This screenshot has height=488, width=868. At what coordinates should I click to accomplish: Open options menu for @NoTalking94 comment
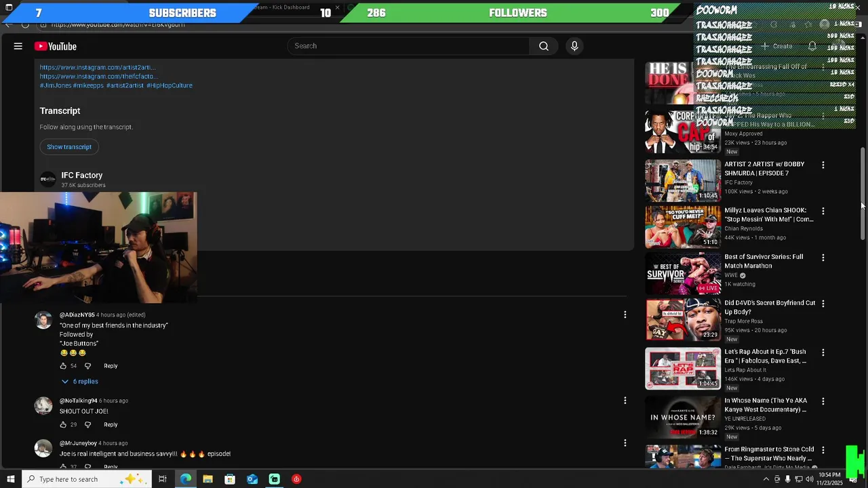(x=625, y=401)
